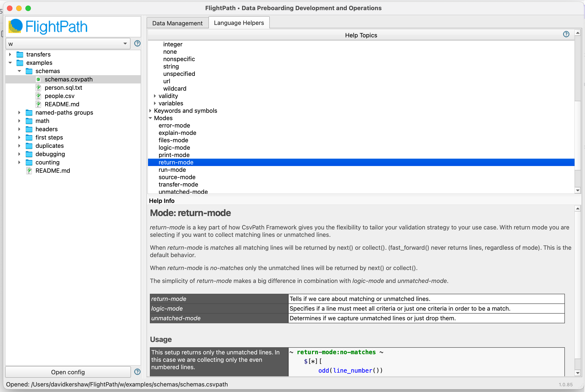Click the first steps folder icon

[29, 138]
